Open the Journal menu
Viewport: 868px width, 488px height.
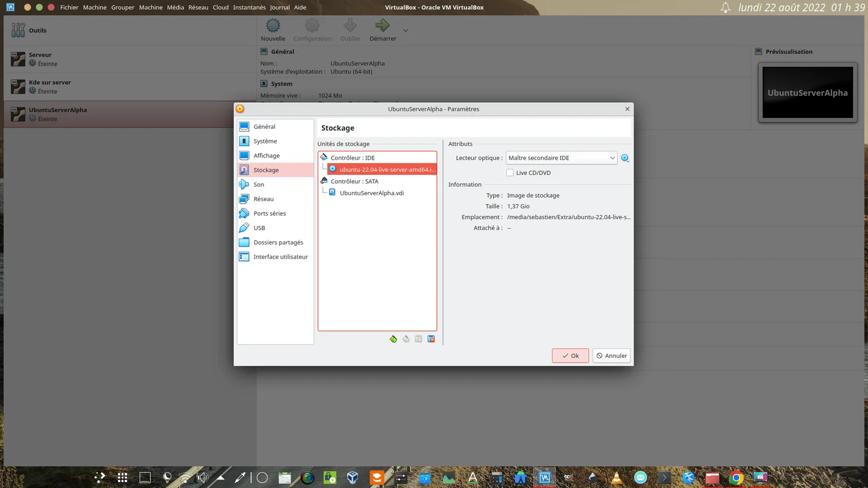coord(280,7)
